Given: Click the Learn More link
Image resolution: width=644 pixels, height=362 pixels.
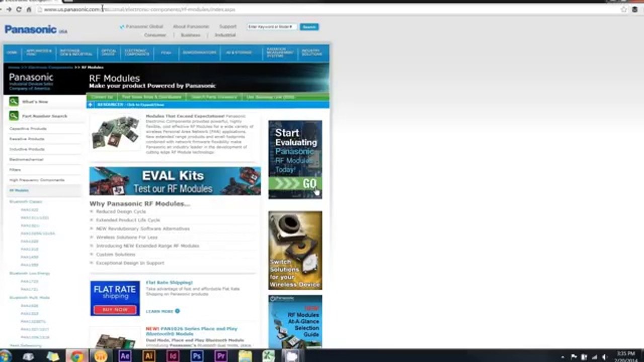Looking at the screenshot, I should pos(159,311).
